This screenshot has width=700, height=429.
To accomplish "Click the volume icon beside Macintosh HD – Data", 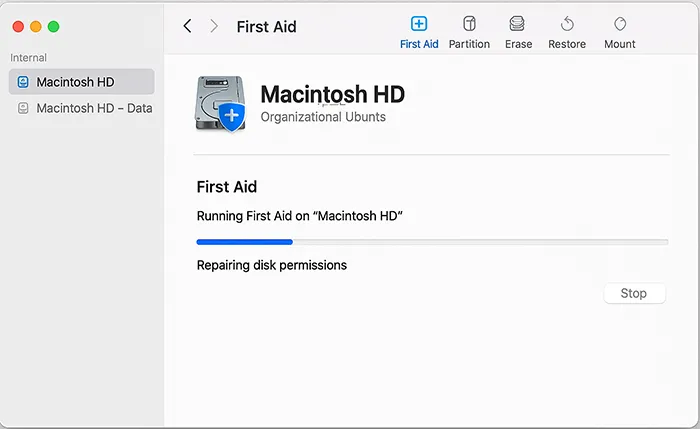I will [x=23, y=108].
